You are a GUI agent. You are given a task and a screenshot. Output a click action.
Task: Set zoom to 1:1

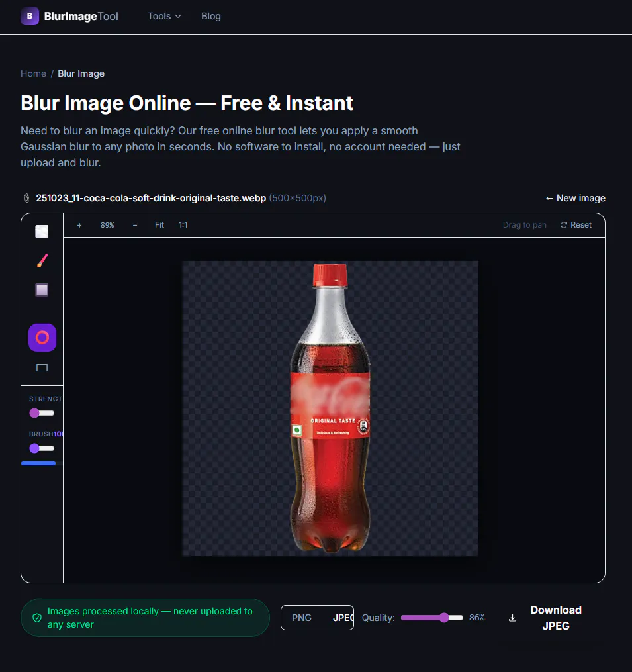coord(183,225)
